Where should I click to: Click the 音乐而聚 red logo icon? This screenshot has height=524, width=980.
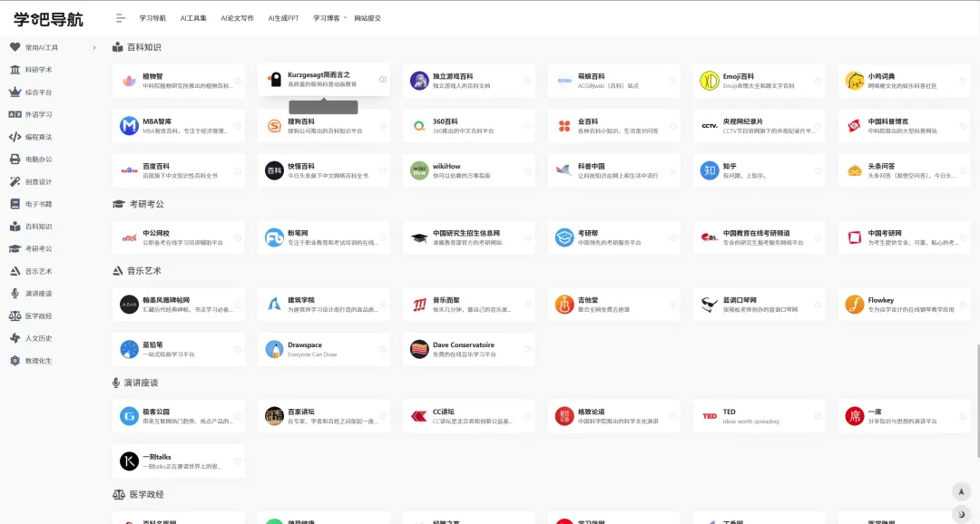click(419, 305)
